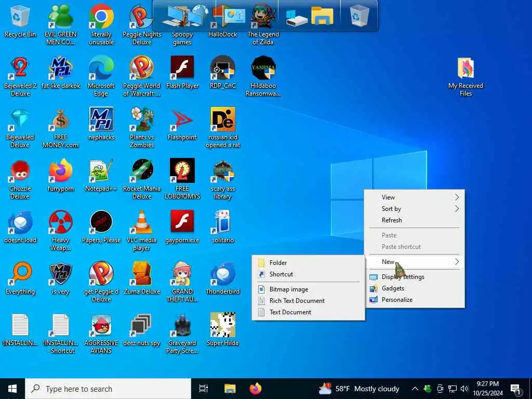Open the notification center icon
532x399 pixels.
pos(516,390)
